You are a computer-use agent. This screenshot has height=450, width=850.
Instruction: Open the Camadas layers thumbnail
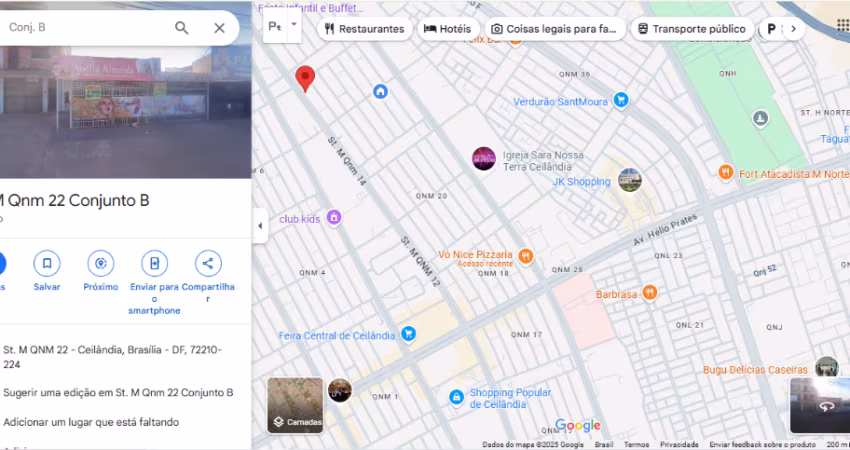[x=295, y=405]
